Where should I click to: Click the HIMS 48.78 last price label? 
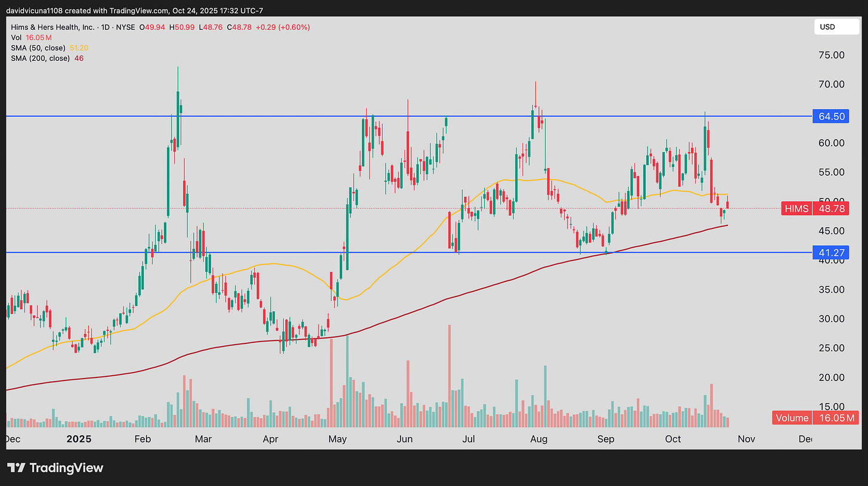[816, 208]
